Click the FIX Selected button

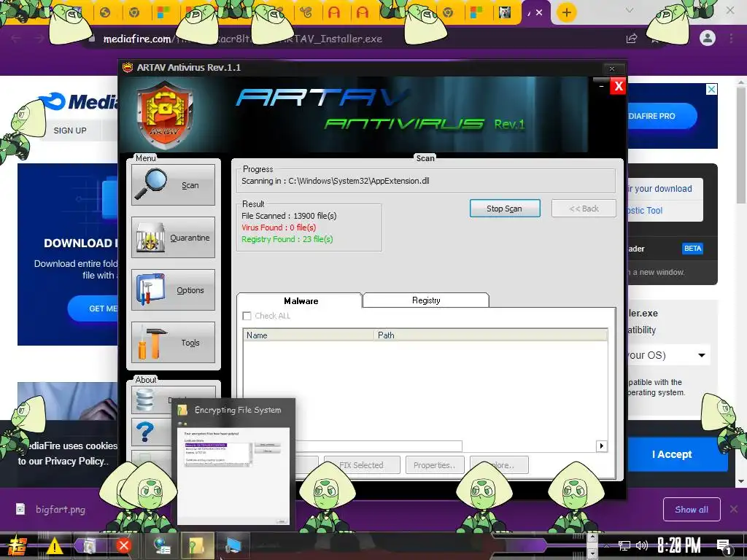[x=362, y=465]
